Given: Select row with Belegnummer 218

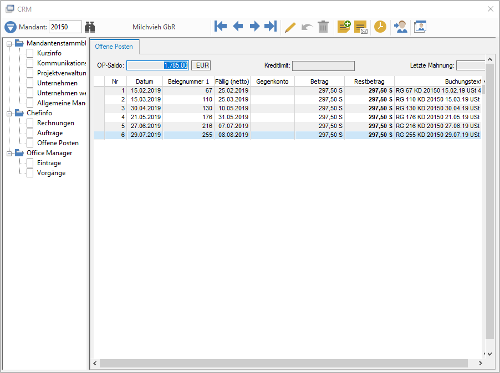Looking at the screenshot, I should (287, 126).
